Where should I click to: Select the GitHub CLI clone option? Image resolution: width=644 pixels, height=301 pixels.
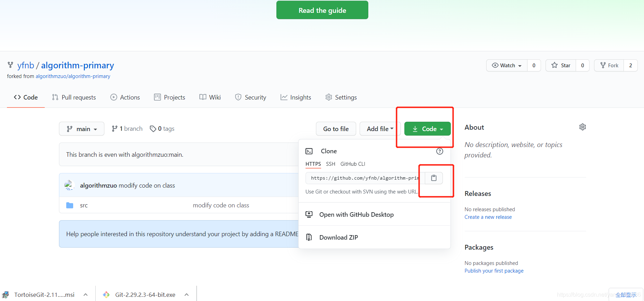[x=353, y=164]
